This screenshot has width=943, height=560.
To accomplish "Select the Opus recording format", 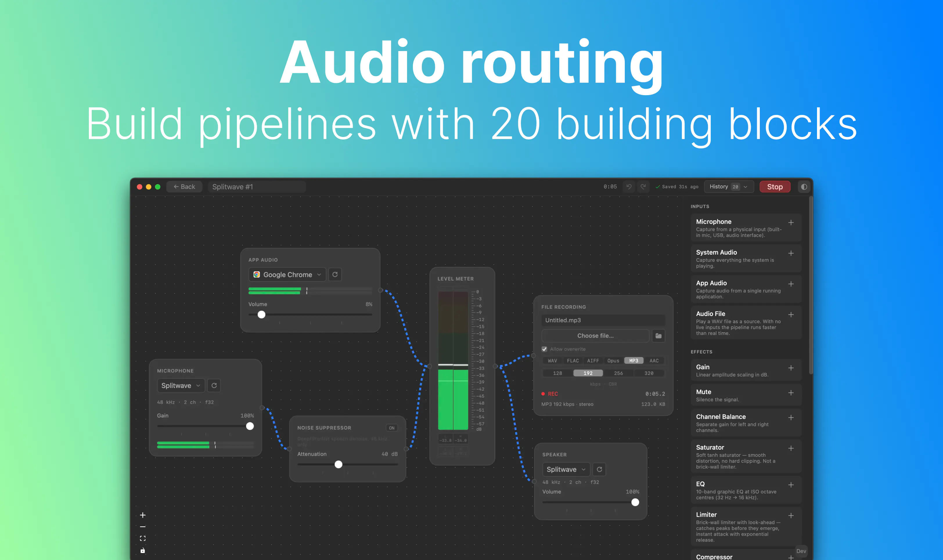I will pos(613,361).
